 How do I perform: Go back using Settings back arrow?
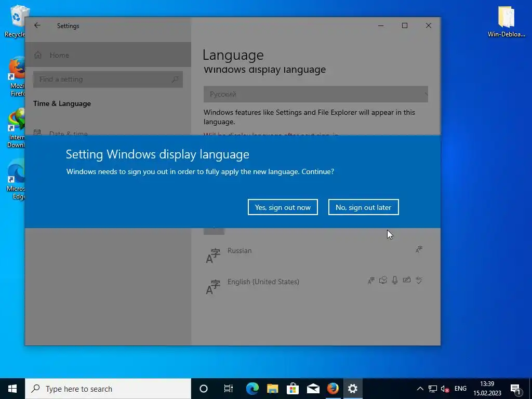coord(37,25)
